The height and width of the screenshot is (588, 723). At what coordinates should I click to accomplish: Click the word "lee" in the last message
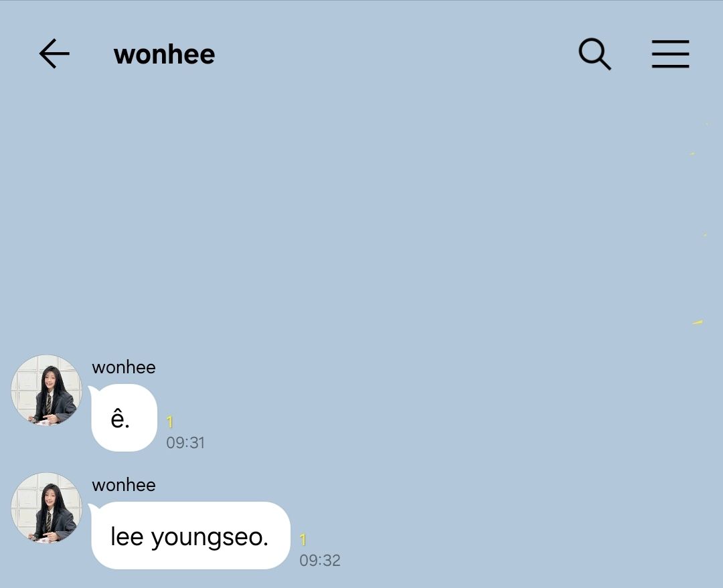pyautogui.click(x=127, y=536)
